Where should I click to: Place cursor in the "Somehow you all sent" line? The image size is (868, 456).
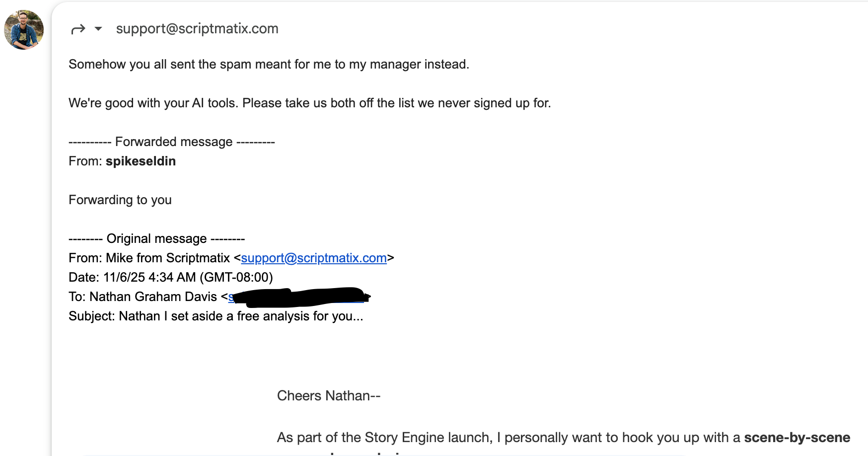click(x=269, y=65)
